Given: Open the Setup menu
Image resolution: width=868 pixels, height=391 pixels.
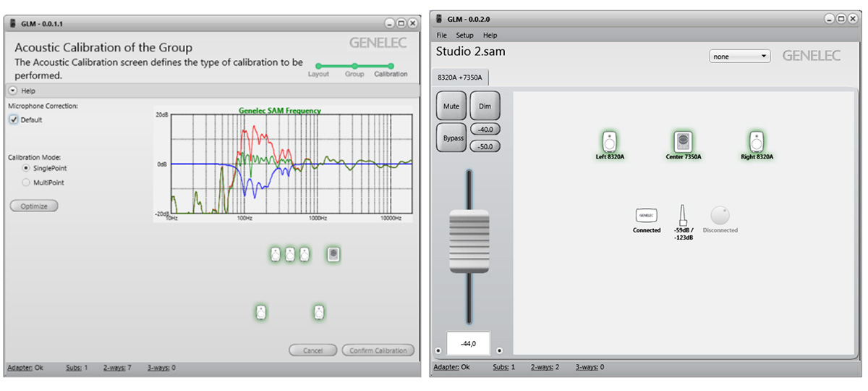Looking at the screenshot, I should click(x=464, y=35).
